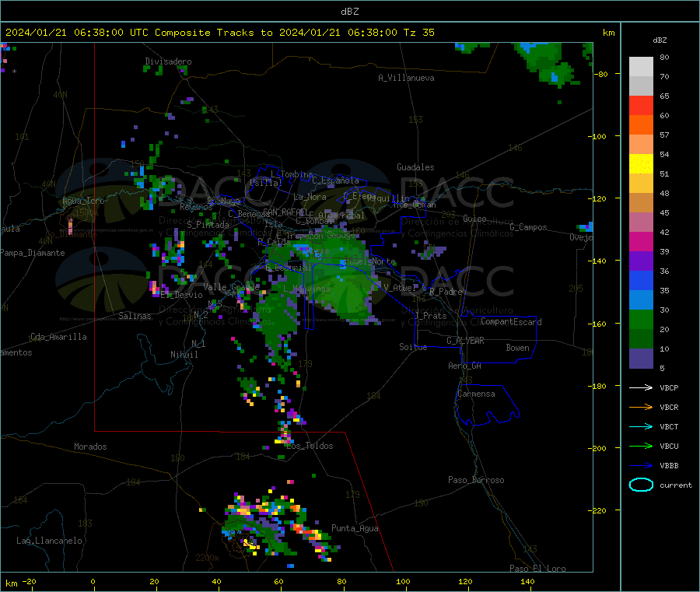700x592 pixels.
Task: Click the 'Los_Toldos' map label
Action: (x=310, y=446)
